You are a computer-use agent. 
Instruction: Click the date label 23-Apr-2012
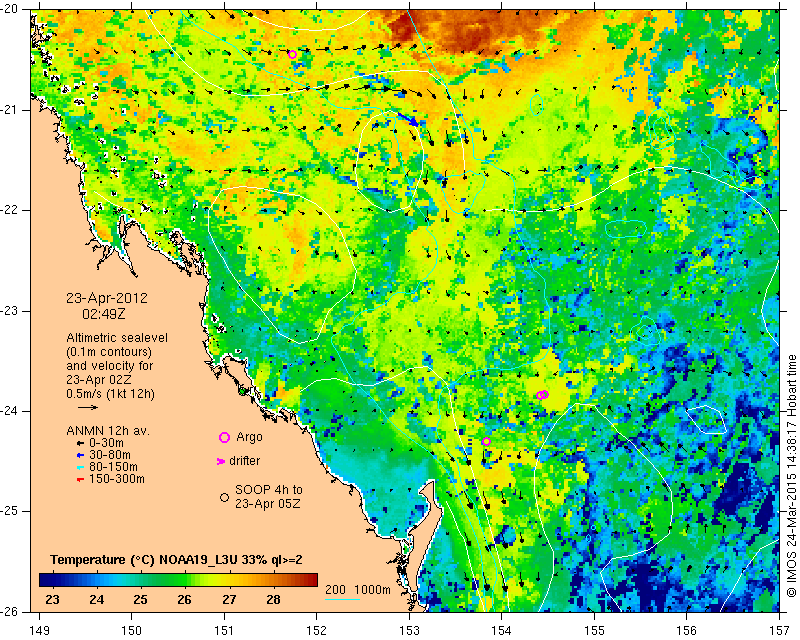107,298
